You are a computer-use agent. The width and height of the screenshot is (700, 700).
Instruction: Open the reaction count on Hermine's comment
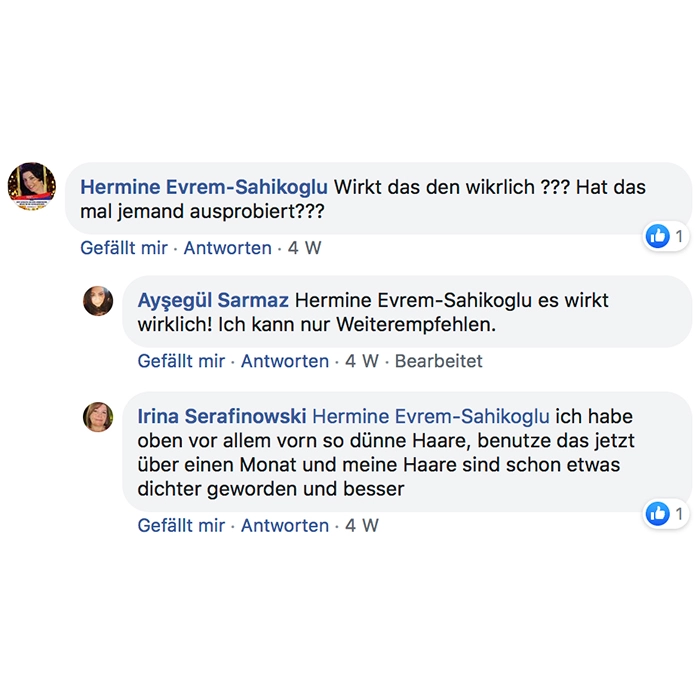point(679,236)
